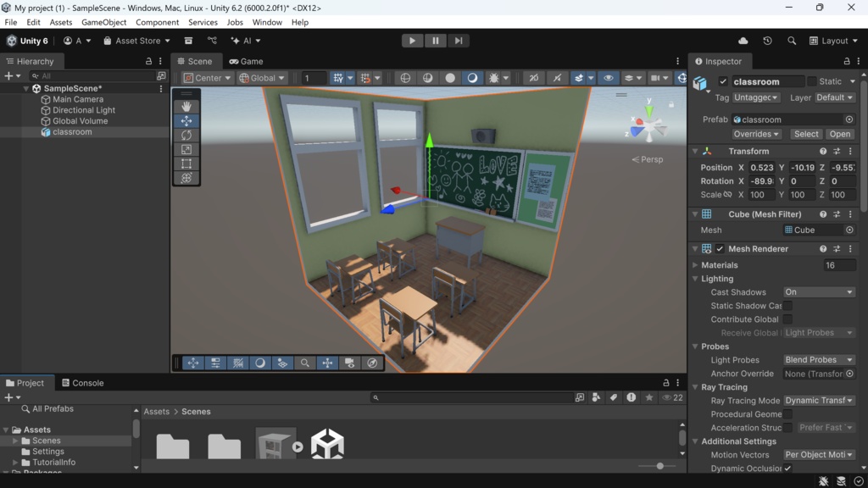868x488 pixels.
Task: Toggle the classroom object active checkbox
Action: tap(723, 81)
